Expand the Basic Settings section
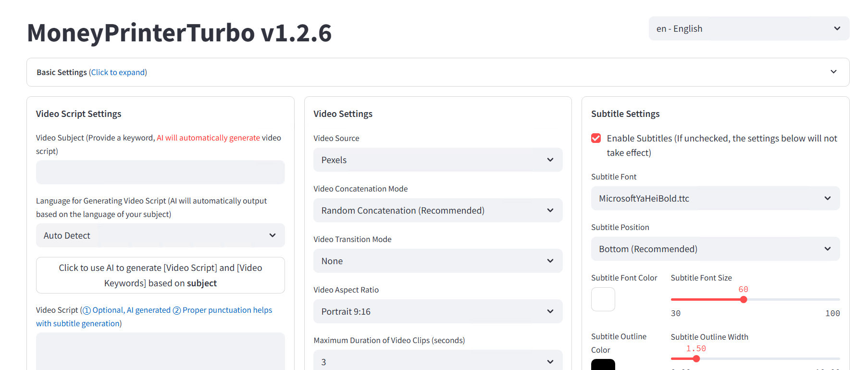Screen dimensions: 868x370 point(438,72)
